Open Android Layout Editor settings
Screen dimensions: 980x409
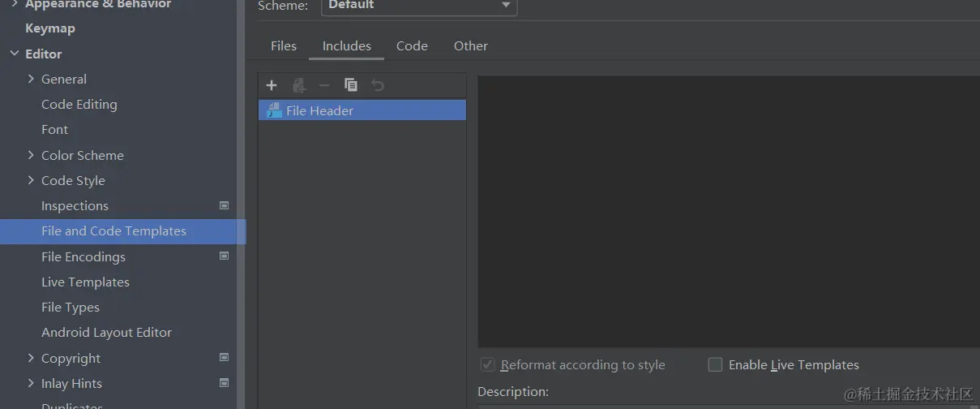tap(106, 333)
